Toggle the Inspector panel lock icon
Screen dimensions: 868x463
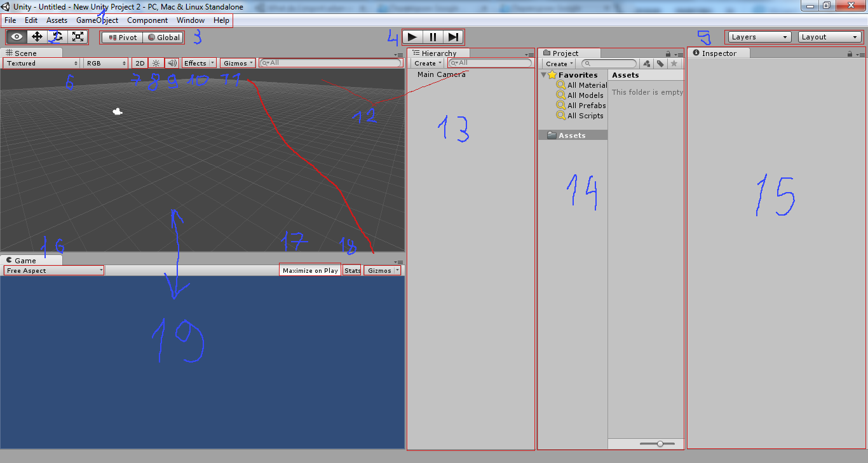(850, 54)
